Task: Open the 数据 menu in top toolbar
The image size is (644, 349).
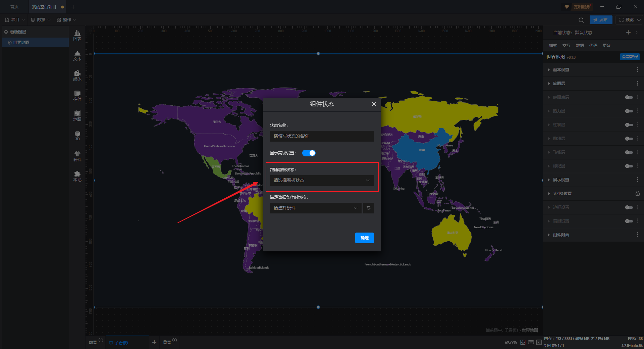Action: pos(41,20)
